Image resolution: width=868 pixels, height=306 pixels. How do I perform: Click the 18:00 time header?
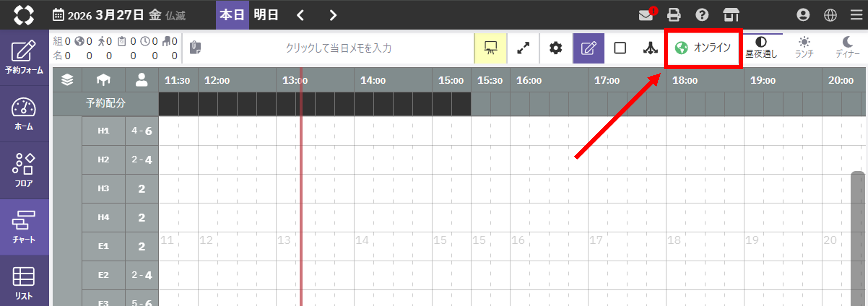pos(685,81)
